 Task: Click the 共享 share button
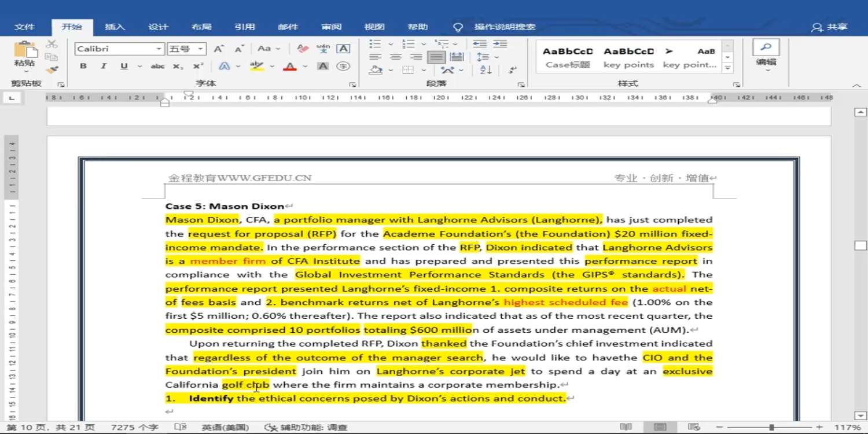point(830,27)
